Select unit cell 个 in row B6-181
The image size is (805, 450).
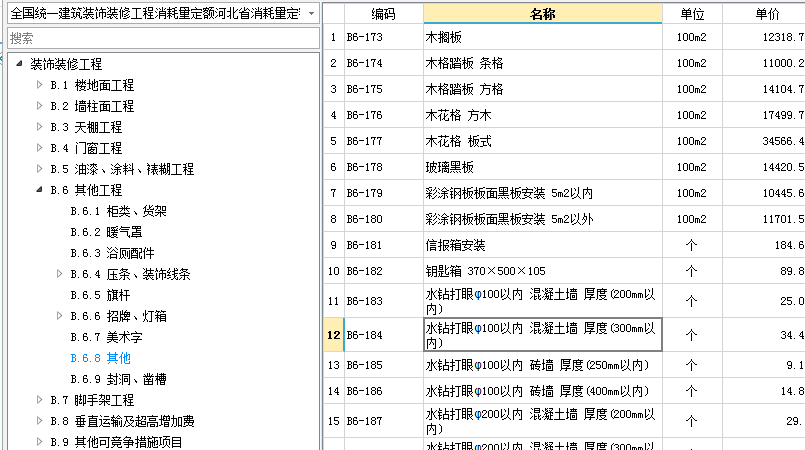(692, 245)
